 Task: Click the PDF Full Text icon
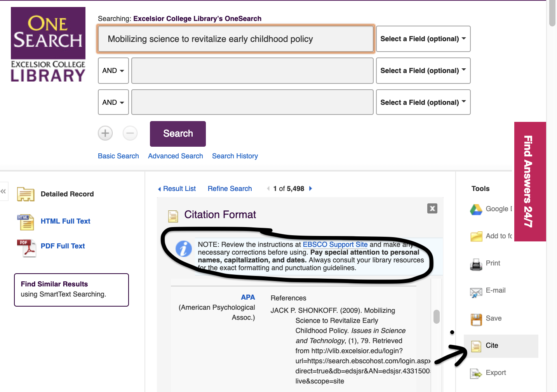26,248
